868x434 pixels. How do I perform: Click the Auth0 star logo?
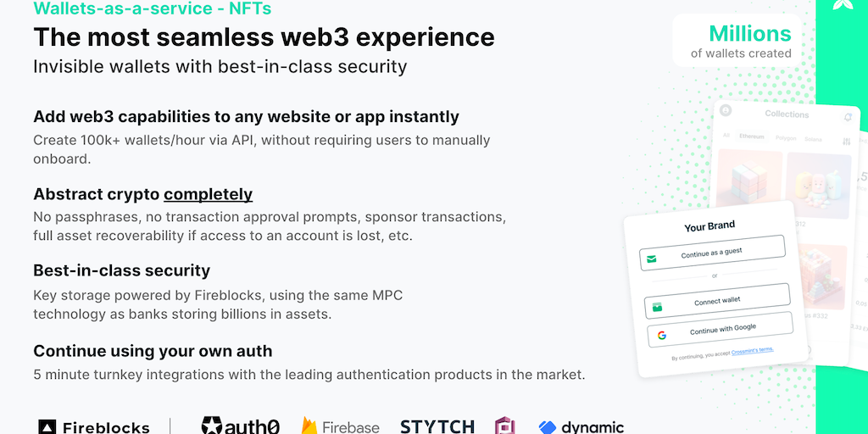point(212,426)
